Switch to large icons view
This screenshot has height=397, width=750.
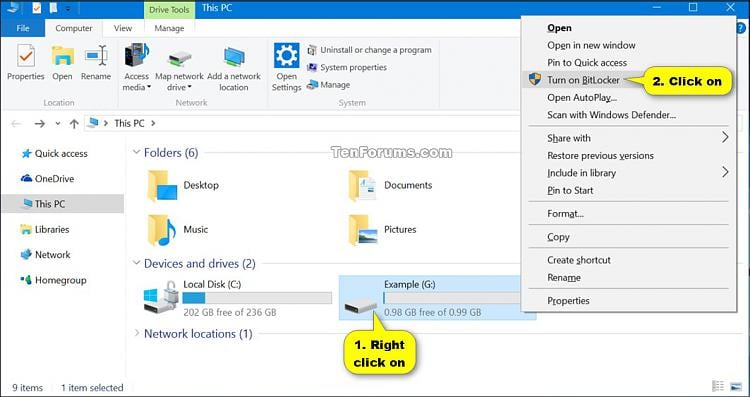pos(736,386)
